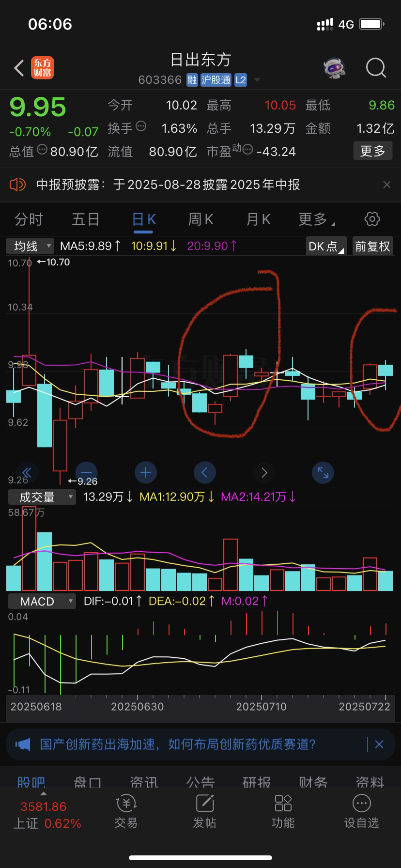Switch to 分时 chart tab
The height and width of the screenshot is (868, 401).
[x=29, y=219]
